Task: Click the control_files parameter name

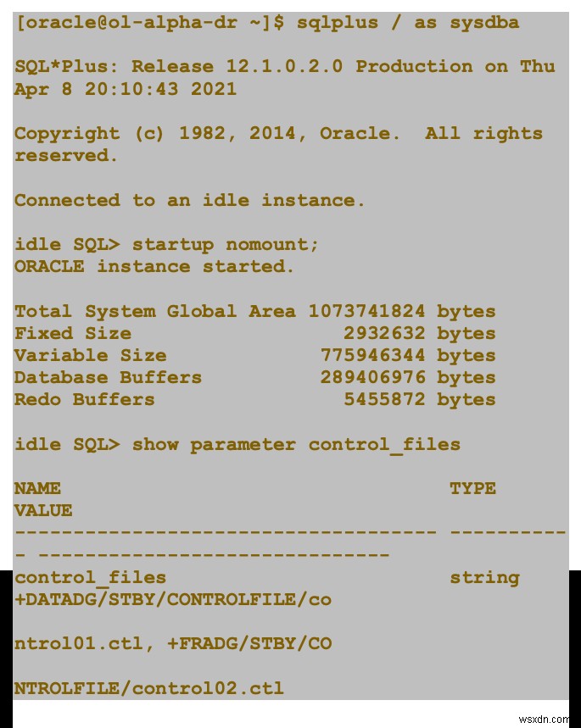Action: pos(90,578)
